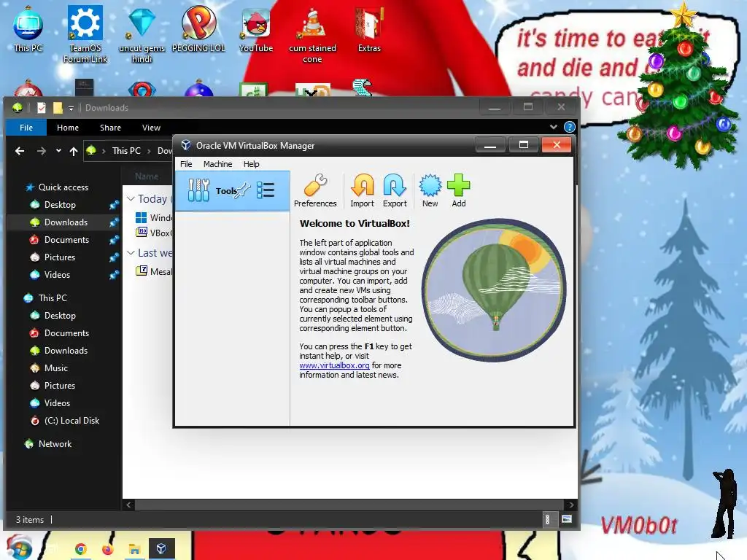The height and width of the screenshot is (560, 747).
Task: Select (C:) Local Disk in navigation pane
Action: [x=71, y=421]
